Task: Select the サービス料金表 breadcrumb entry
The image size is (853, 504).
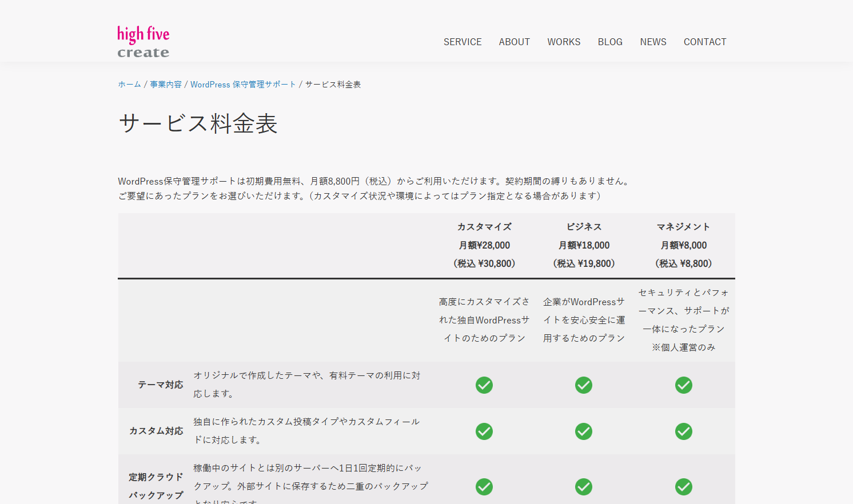Action: (x=334, y=84)
